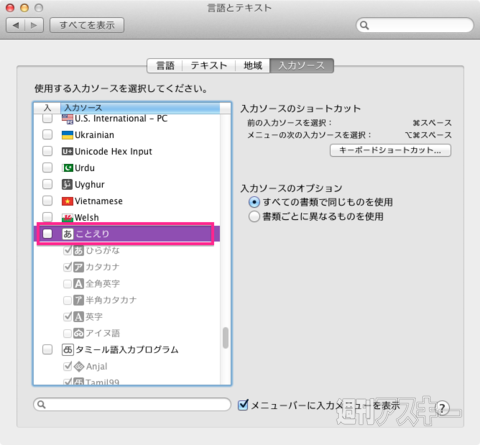This screenshot has height=445, width=480.
Task: Toggle the カタカナ checkbox
Action: 68,267
